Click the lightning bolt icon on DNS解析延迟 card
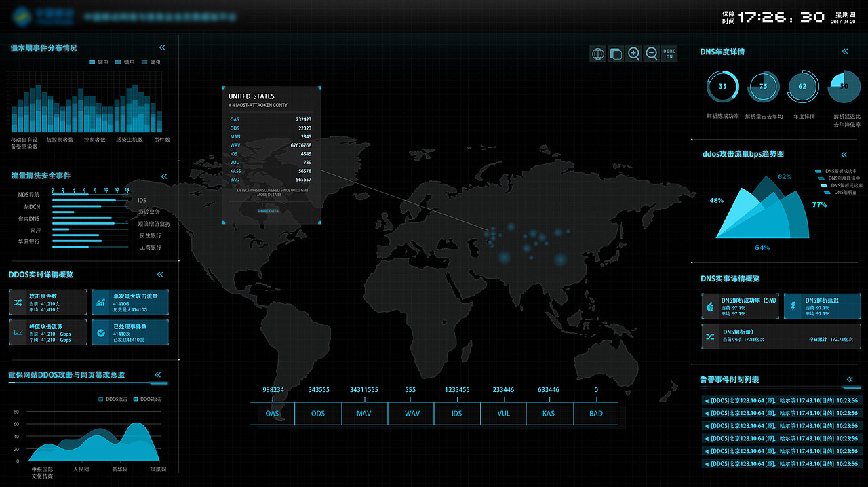Viewport: 868px width, 487px height. [793, 307]
